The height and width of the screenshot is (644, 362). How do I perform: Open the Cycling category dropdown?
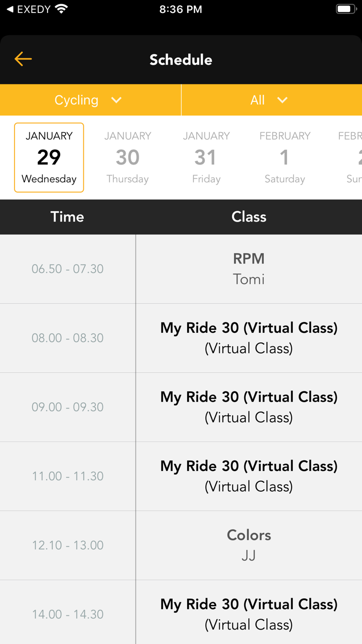coord(89,100)
